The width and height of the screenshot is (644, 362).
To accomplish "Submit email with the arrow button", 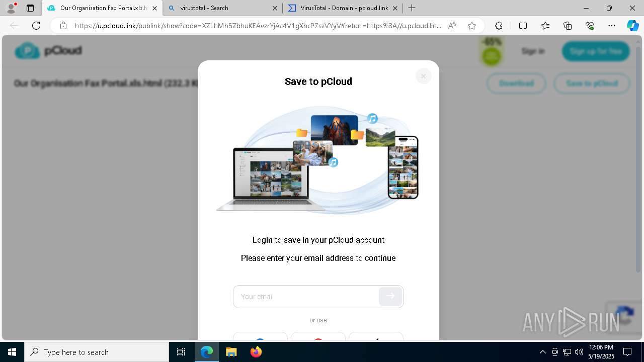I will click(390, 297).
